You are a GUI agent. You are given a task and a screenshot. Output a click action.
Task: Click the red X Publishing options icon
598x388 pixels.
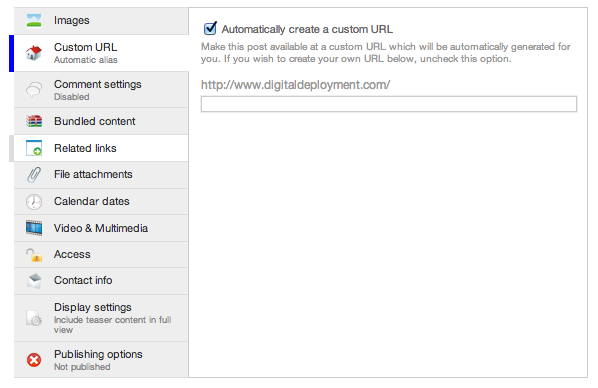(34, 360)
